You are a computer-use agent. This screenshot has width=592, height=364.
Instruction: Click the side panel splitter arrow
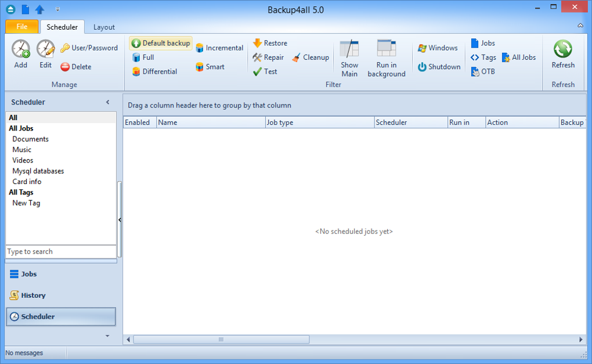[x=120, y=220]
